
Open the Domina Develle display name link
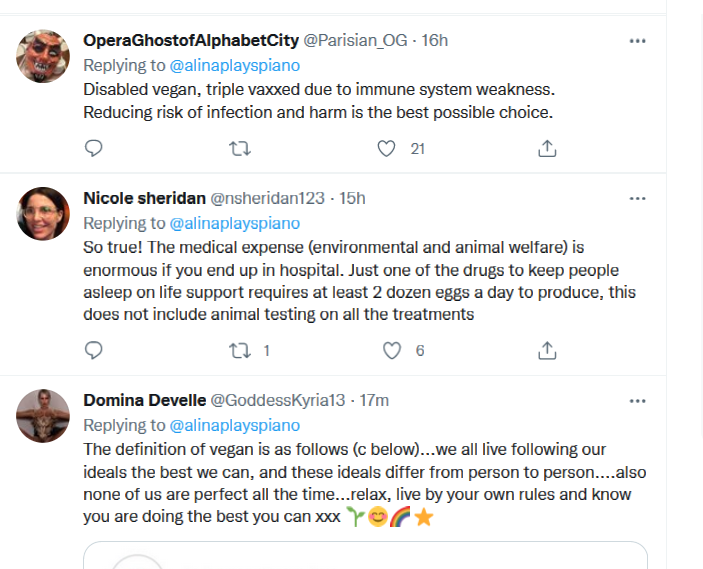click(142, 400)
